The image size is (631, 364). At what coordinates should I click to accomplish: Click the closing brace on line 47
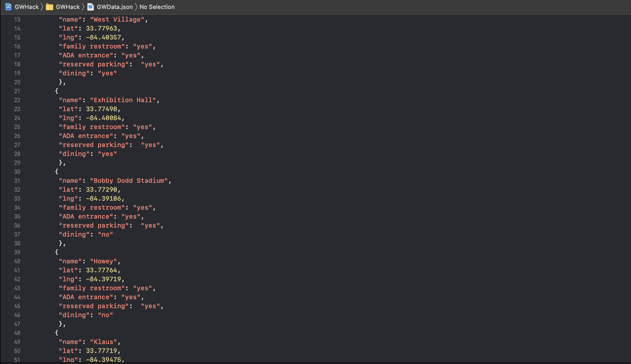pyautogui.click(x=61, y=324)
